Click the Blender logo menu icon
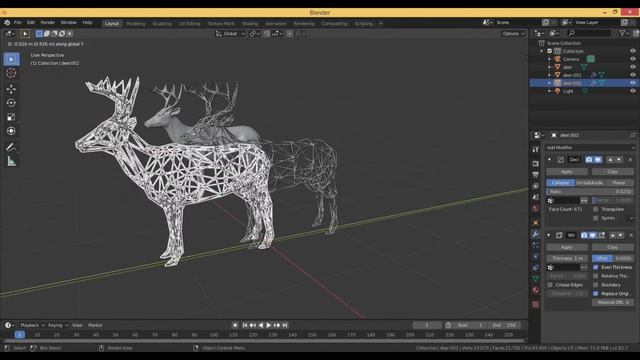 (x=7, y=22)
